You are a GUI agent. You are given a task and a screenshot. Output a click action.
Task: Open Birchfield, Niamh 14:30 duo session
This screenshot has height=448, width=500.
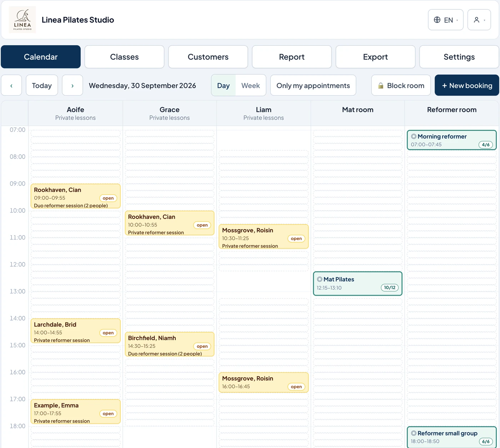(x=170, y=344)
